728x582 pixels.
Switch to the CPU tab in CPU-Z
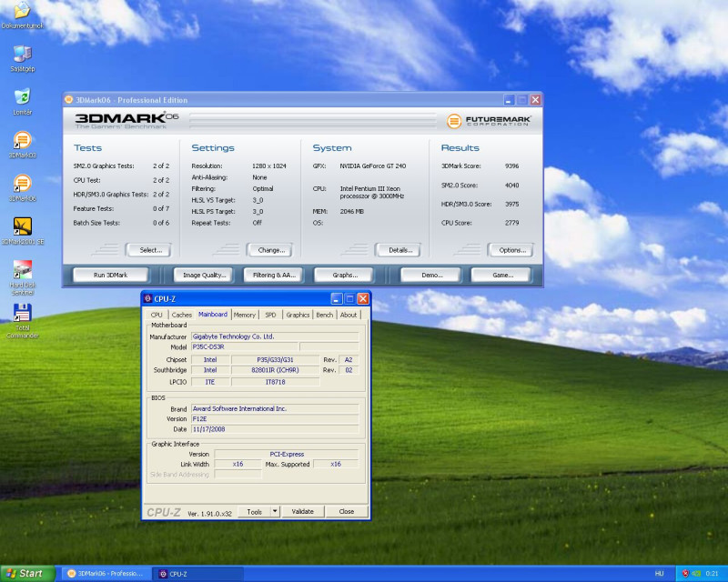click(x=157, y=315)
